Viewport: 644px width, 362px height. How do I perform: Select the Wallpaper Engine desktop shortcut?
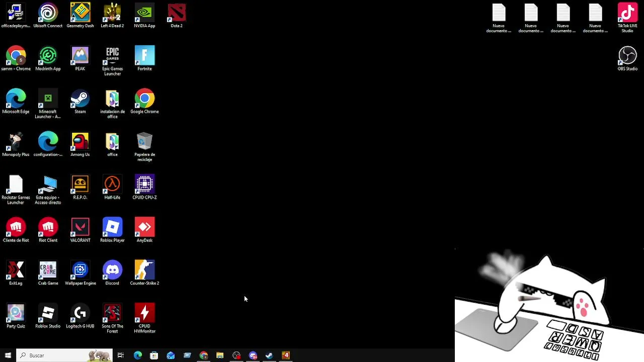pyautogui.click(x=80, y=274)
